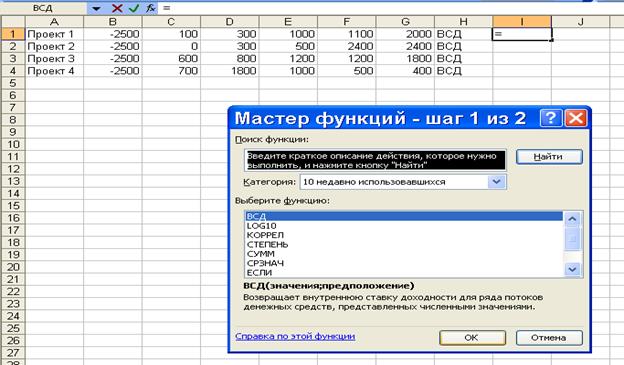Screen dimensions: 624x365
Task: Click cell B1 with value -2500
Action: 113,34
